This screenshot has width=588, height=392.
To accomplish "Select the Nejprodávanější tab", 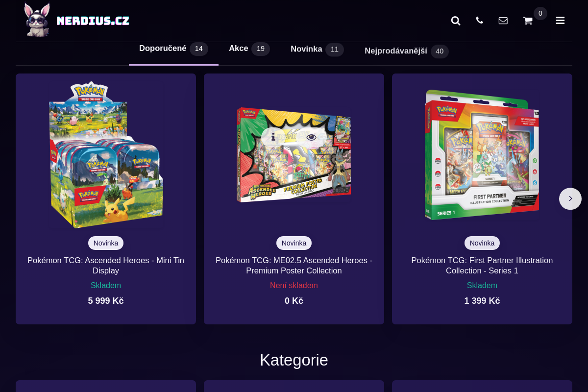I will pyautogui.click(x=406, y=51).
